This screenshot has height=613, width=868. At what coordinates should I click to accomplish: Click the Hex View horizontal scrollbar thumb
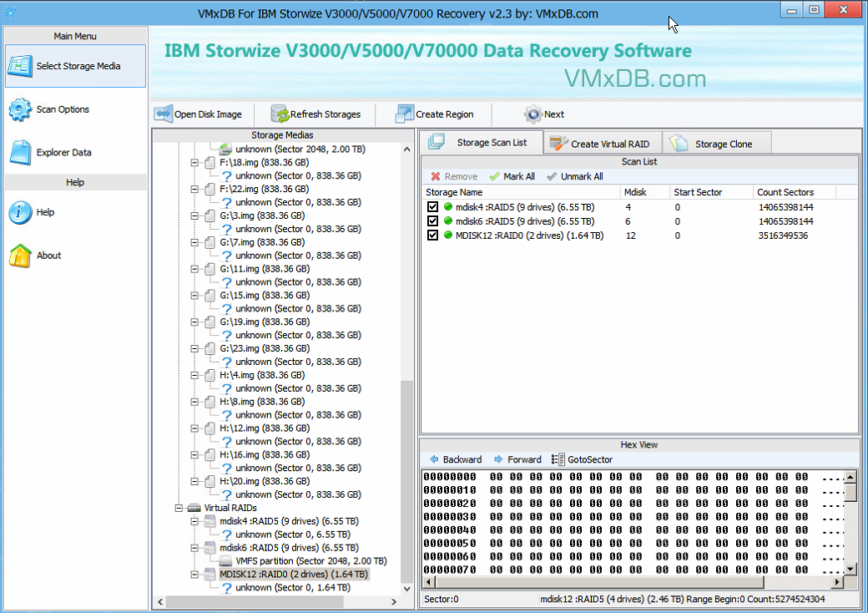point(599,582)
